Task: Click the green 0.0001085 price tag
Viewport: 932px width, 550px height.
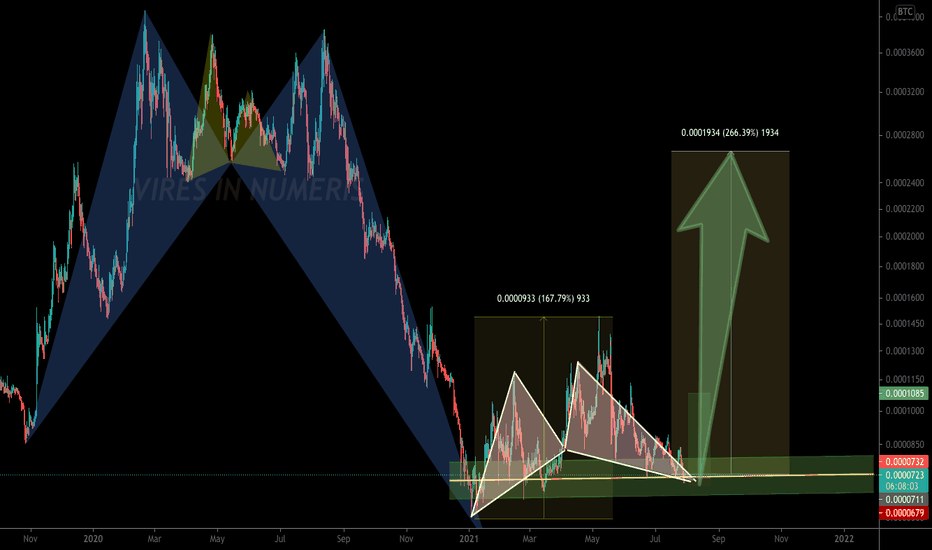Action: click(x=902, y=393)
